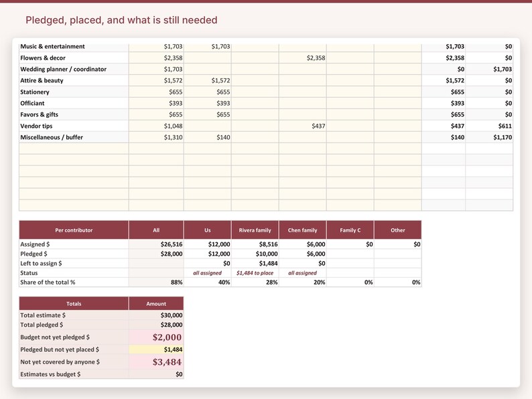Click the "Assigned $" row label
The image size is (532, 399).
tap(35, 244)
